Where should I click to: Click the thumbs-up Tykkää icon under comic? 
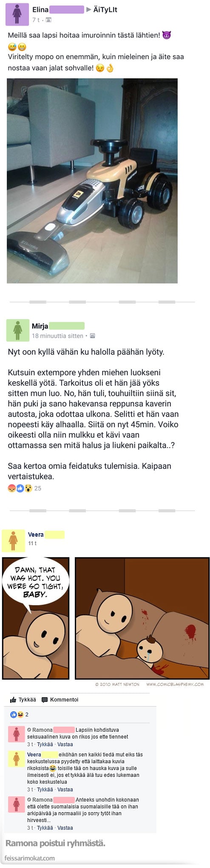13,700
